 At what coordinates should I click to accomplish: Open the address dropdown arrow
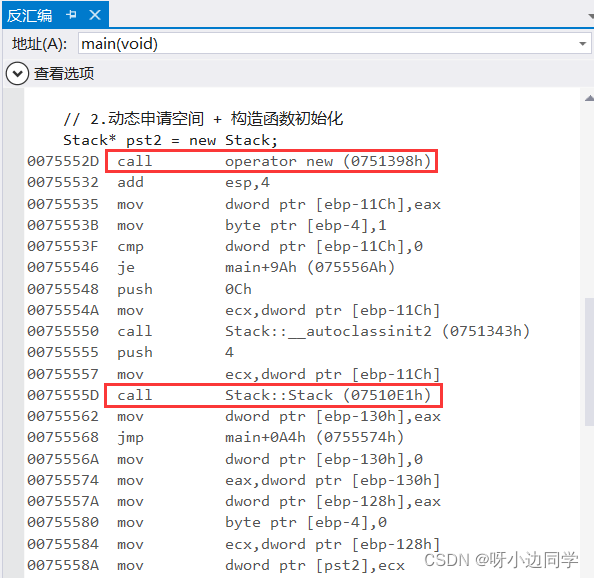[x=583, y=44]
